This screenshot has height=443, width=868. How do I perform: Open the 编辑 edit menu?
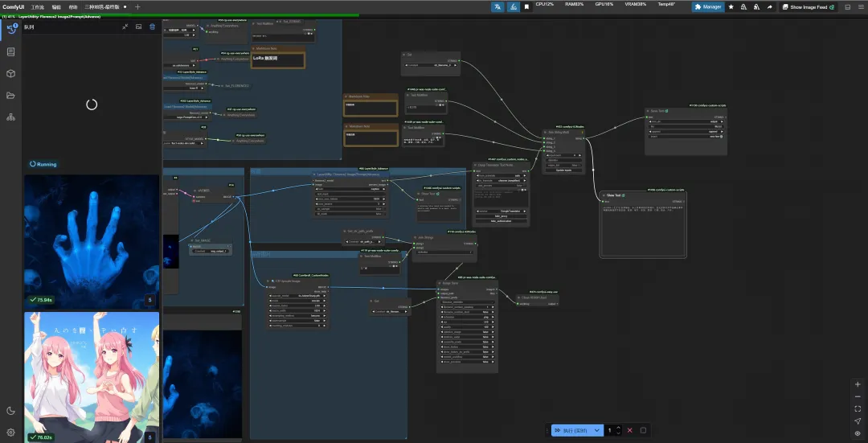tap(56, 6)
